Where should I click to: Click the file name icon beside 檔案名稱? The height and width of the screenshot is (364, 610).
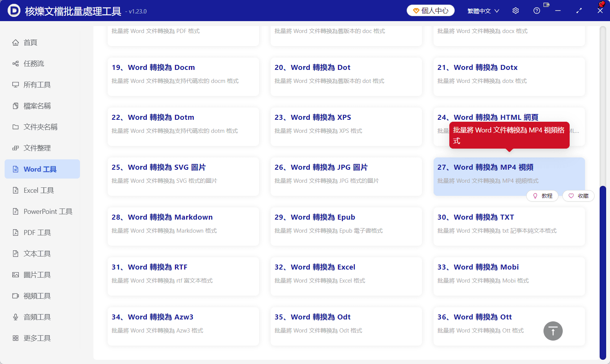(15, 106)
